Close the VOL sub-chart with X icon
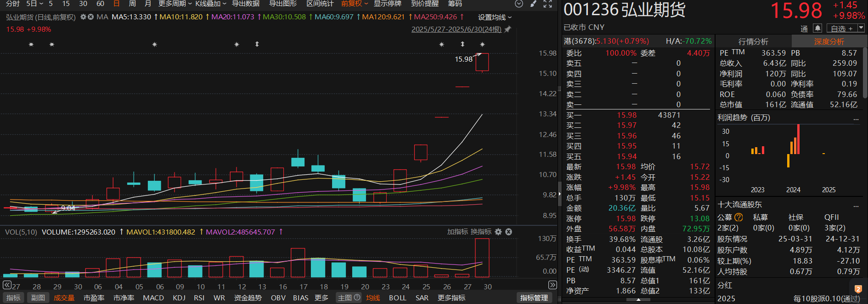Viewport: 868px width, 304px height. click(x=508, y=232)
